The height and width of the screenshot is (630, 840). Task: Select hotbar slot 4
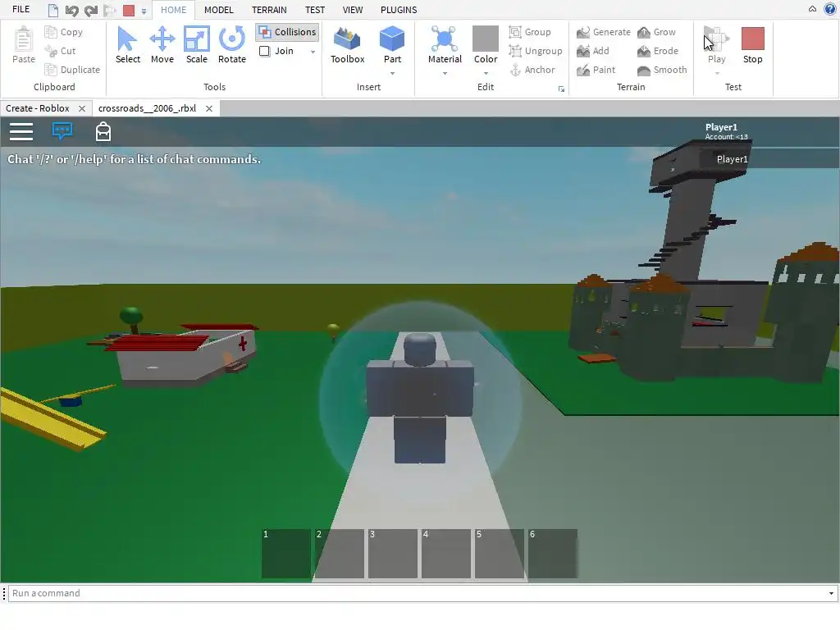coord(445,554)
